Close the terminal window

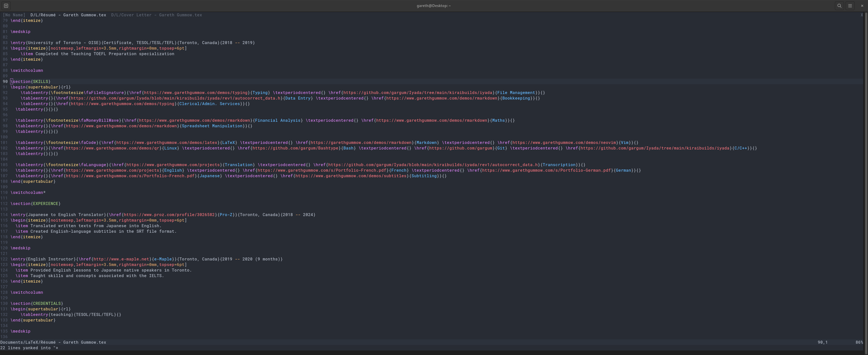(862, 6)
